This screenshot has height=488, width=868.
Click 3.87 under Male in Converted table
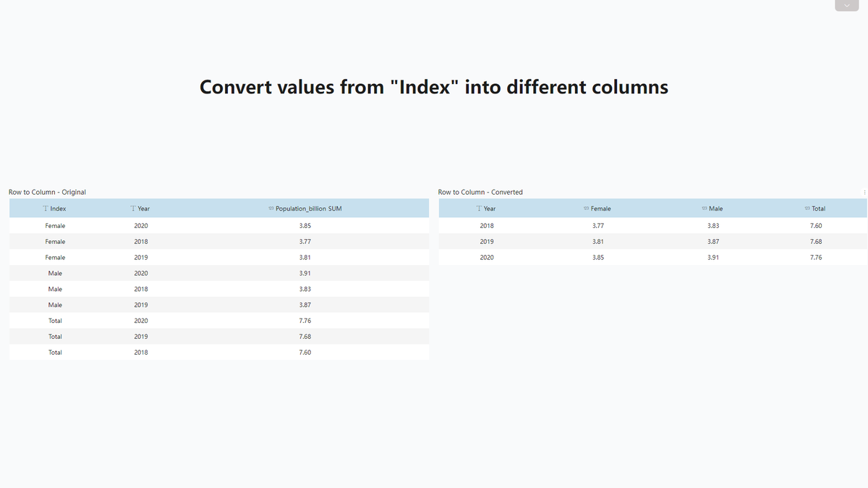pyautogui.click(x=713, y=242)
